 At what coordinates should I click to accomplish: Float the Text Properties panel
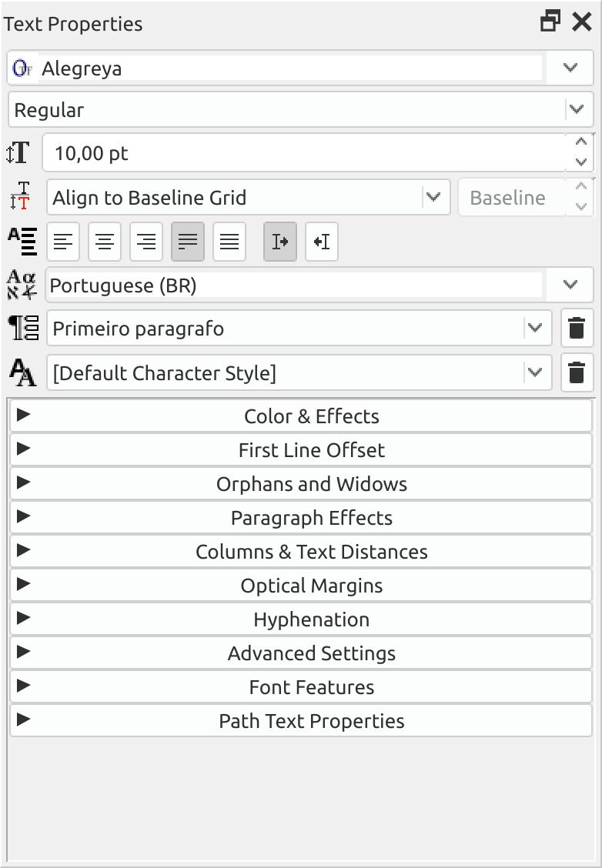click(x=550, y=22)
